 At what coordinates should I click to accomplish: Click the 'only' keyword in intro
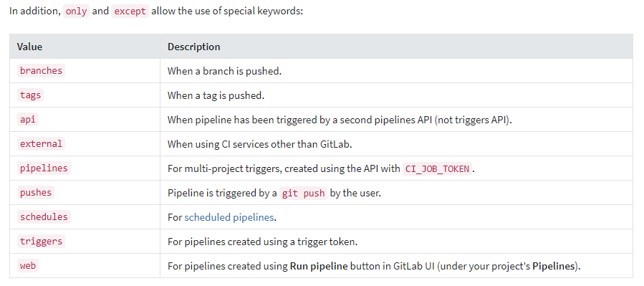click(x=76, y=11)
